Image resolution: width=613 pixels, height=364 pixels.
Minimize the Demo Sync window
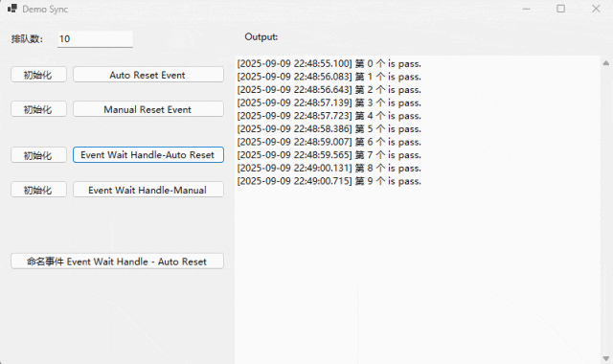pyautogui.click(x=526, y=9)
